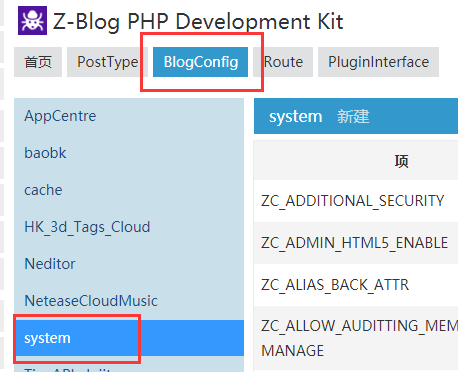458x372 pixels.
Task: Open the 首页 home tab
Action: point(38,62)
